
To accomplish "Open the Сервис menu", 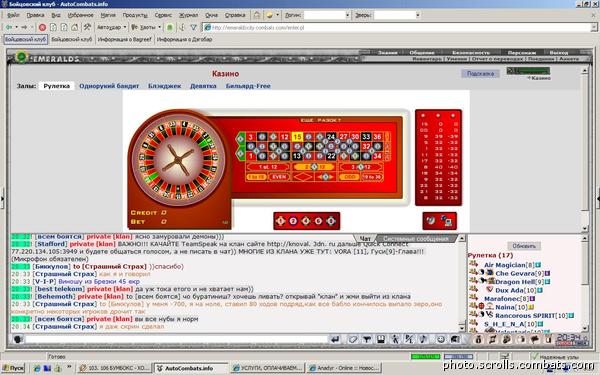I will coord(163,15).
